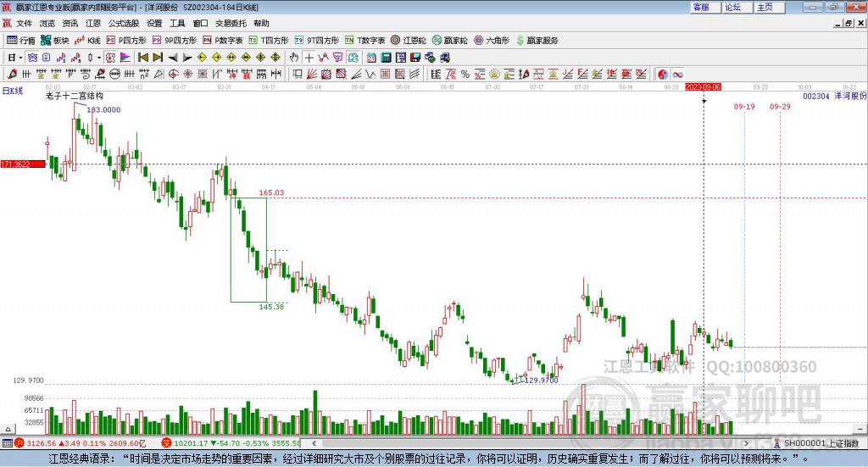
Task: Open the 交易委托 menu
Action: click(x=231, y=23)
